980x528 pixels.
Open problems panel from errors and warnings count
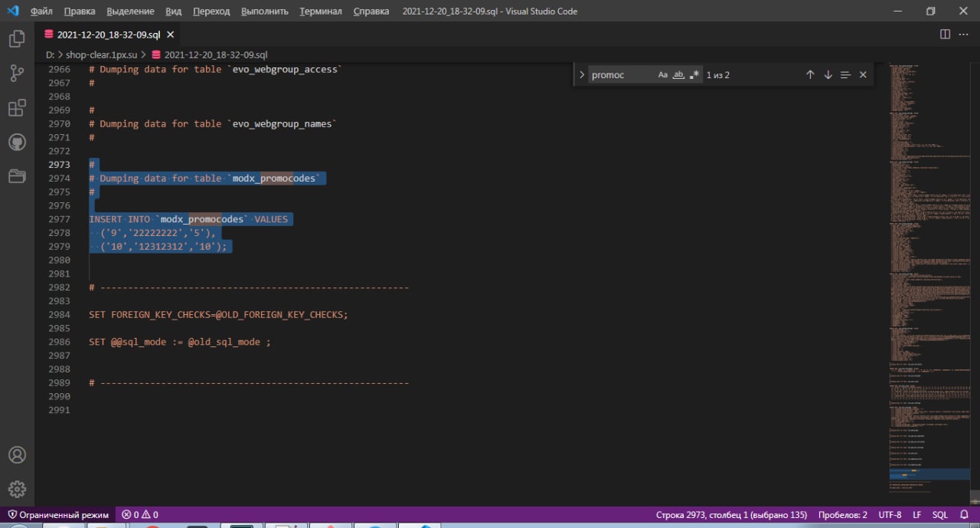140,515
